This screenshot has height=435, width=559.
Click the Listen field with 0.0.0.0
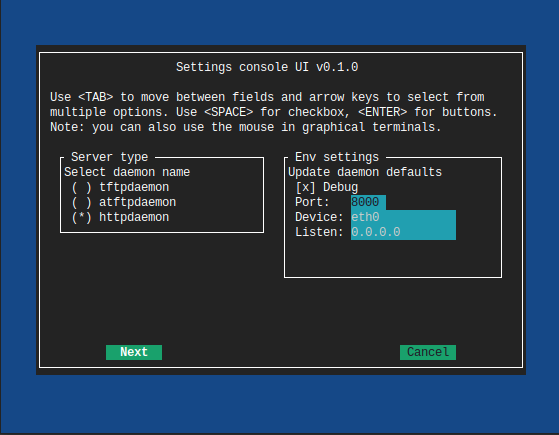(403, 232)
